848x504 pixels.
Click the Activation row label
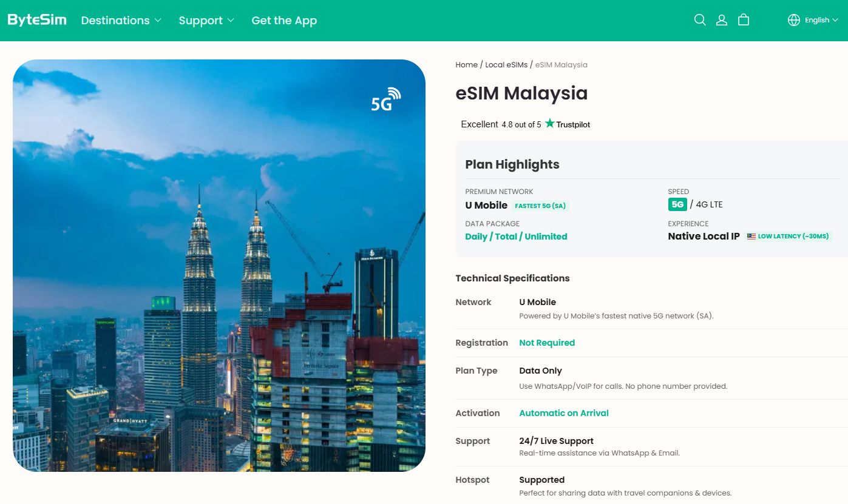pyautogui.click(x=478, y=413)
